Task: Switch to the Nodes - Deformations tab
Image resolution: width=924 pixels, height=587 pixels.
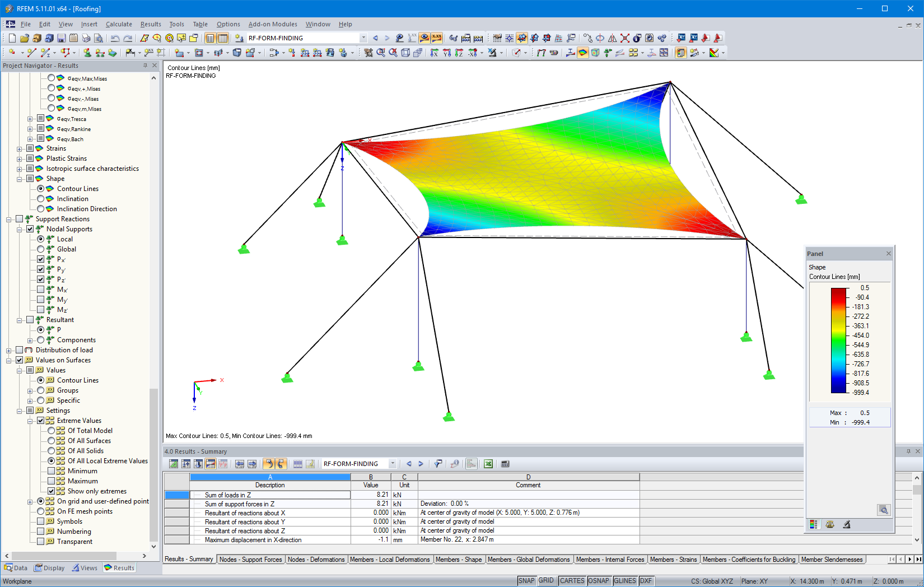Action: (316, 559)
